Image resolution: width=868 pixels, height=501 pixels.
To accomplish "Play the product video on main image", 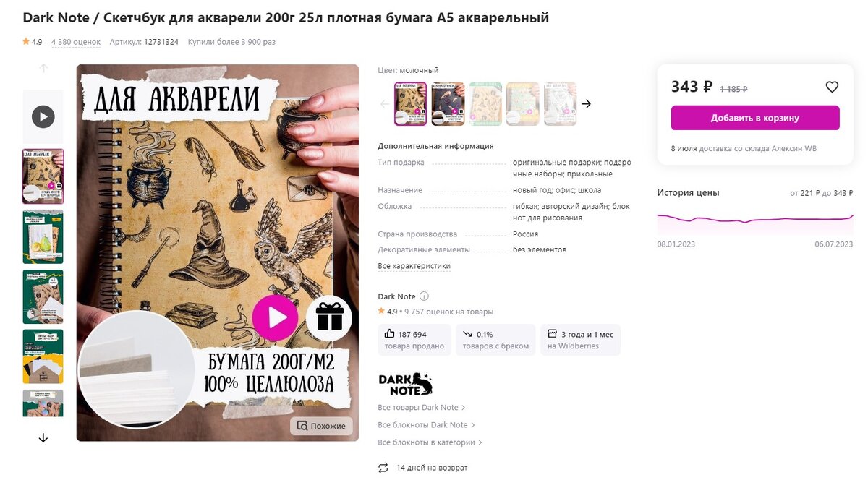I will point(275,317).
